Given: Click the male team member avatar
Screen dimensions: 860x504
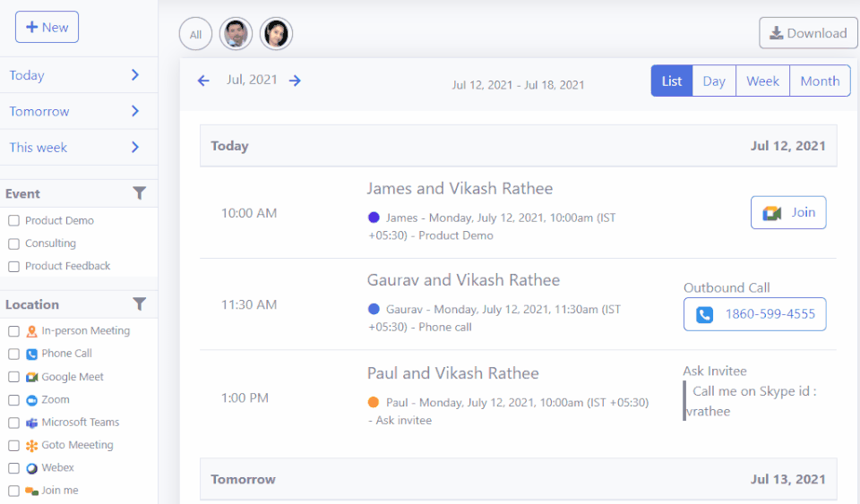Looking at the screenshot, I should coord(236,34).
